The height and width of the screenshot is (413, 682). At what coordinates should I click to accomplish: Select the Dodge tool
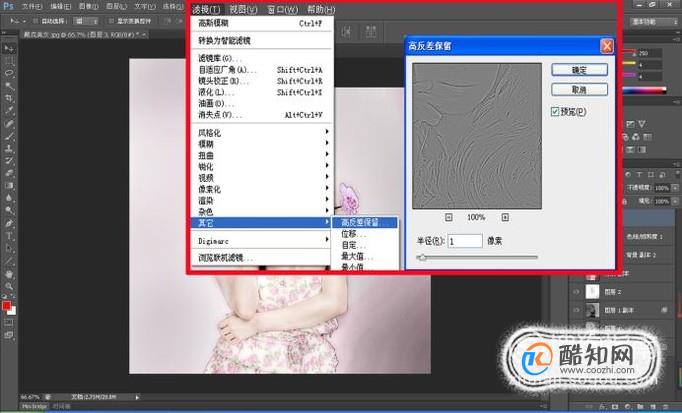(x=9, y=210)
